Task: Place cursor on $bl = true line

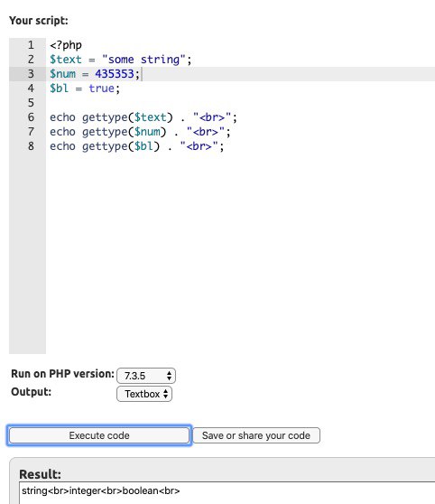Action: [x=85, y=89]
